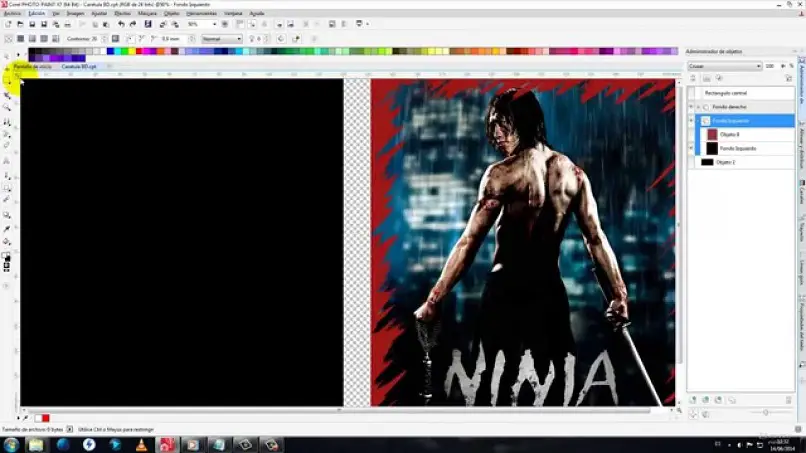The width and height of the screenshot is (806, 453).
Task: Click the Export icon in toolbar
Action: click(175, 24)
